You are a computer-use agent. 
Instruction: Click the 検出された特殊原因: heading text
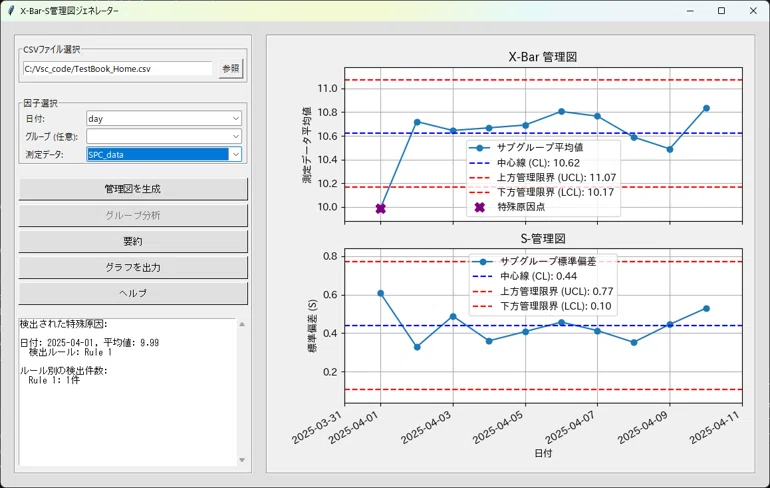[x=63, y=324]
